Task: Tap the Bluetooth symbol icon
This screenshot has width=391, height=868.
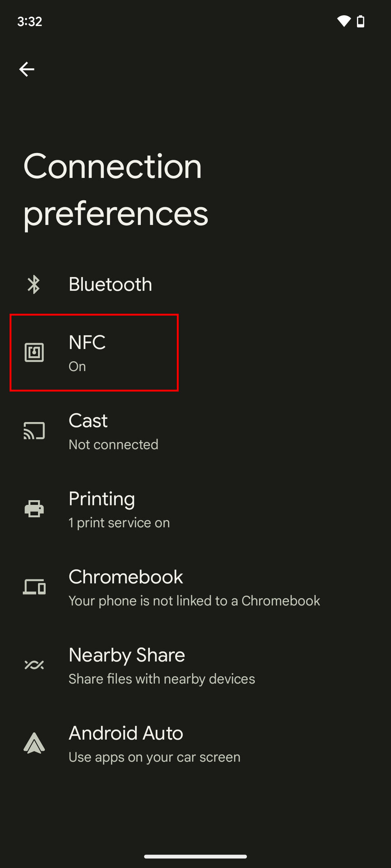Action: coord(34,284)
